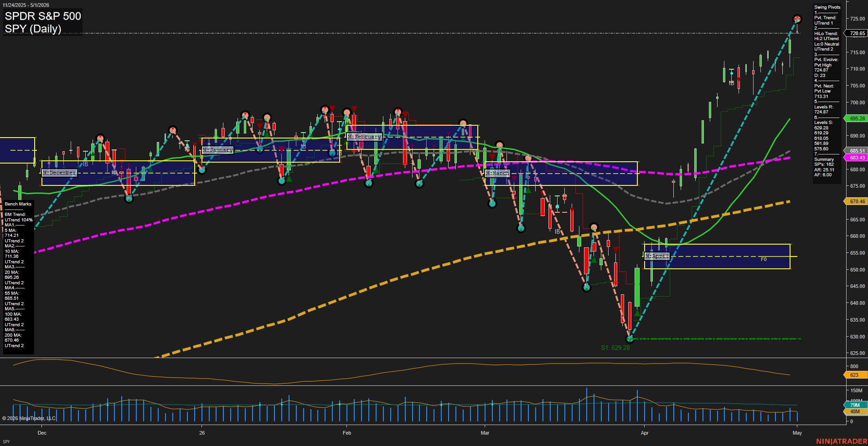Screen dimensions: 868x446
Task: Select the M:April monthly range label
Action: coord(657,256)
